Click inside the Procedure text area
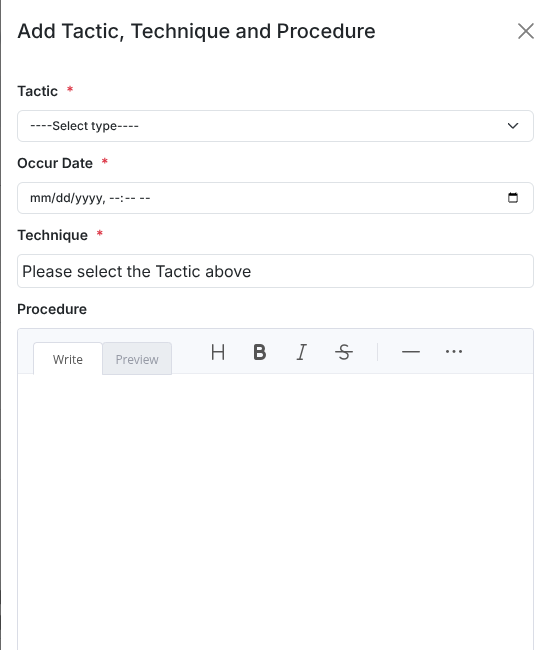Viewport: 550px width, 650px height. (x=275, y=512)
